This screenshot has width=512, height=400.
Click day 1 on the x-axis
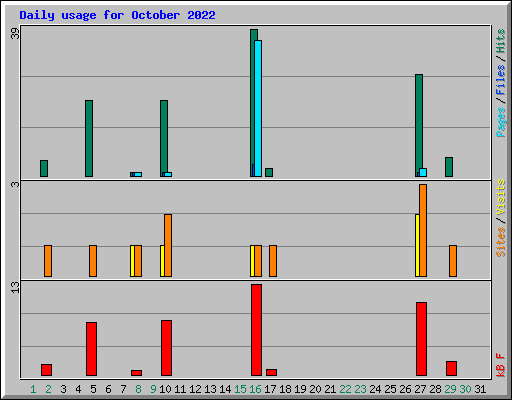coord(33,389)
